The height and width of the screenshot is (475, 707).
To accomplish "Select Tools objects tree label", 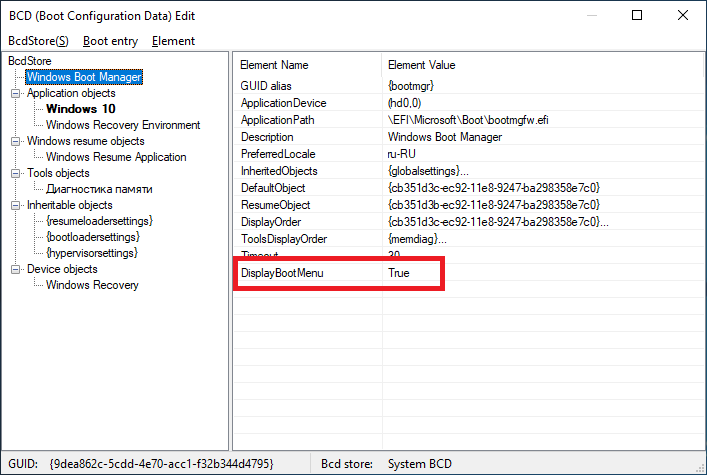I will [x=58, y=173].
